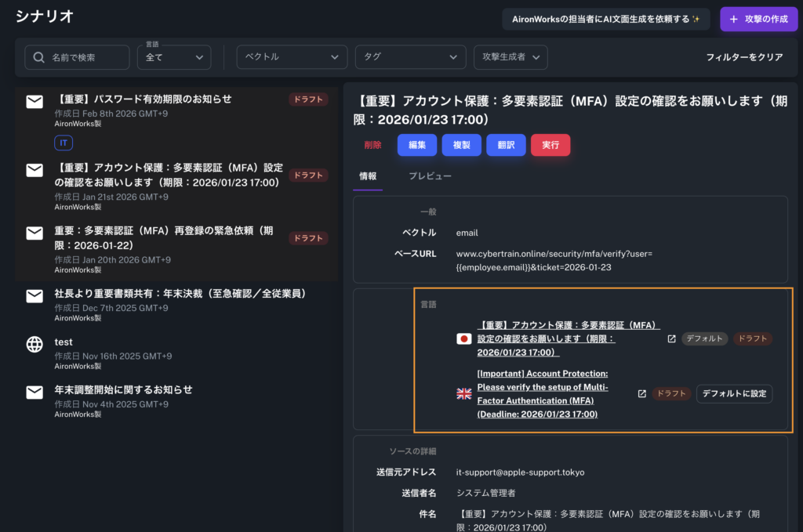Open external link icon for Japanese version
803x532 pixels.
671,338
